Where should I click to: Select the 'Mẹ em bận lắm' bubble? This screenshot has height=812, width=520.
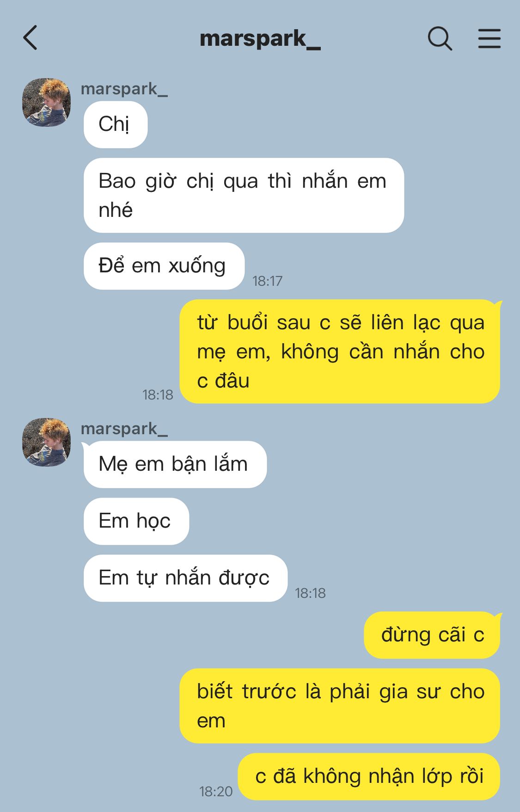pyautogui.click(x=175, y=464)
